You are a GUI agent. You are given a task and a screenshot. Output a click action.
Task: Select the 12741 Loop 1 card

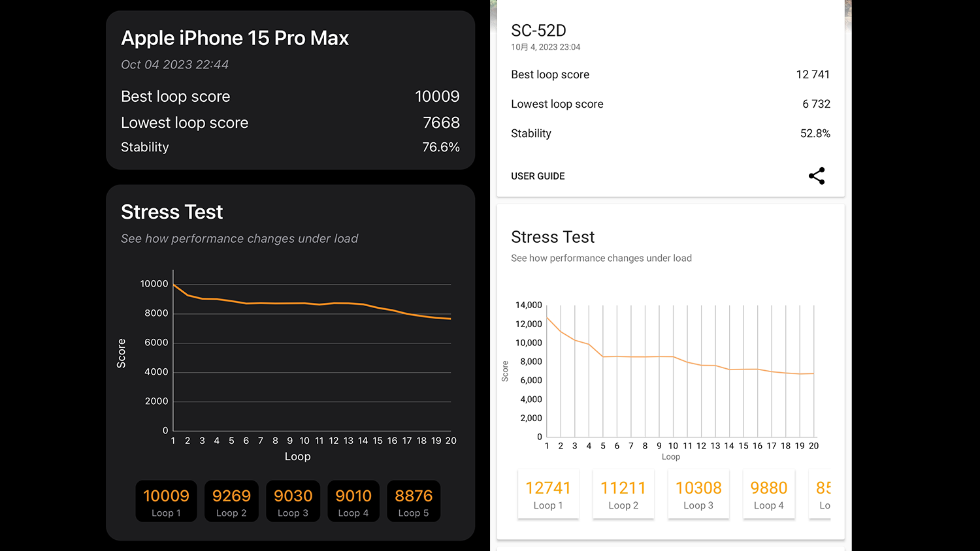pyautogui.click(x=548, y=494)
